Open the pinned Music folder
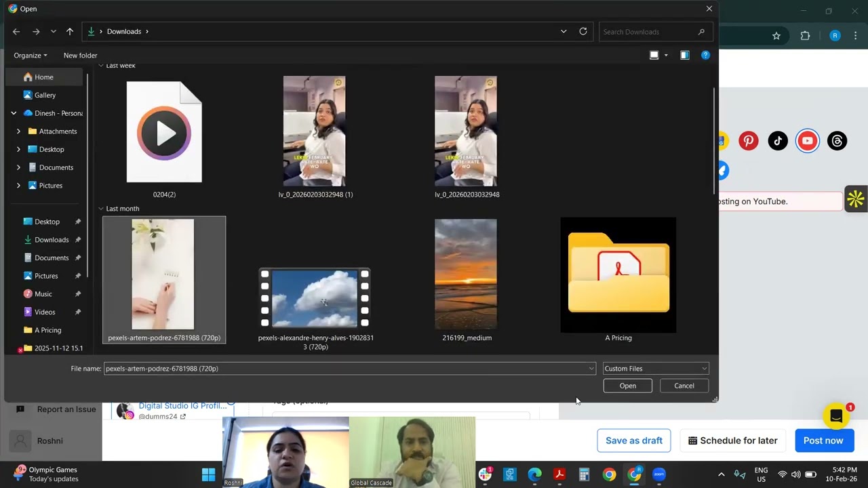 click(x=45, y=294)
